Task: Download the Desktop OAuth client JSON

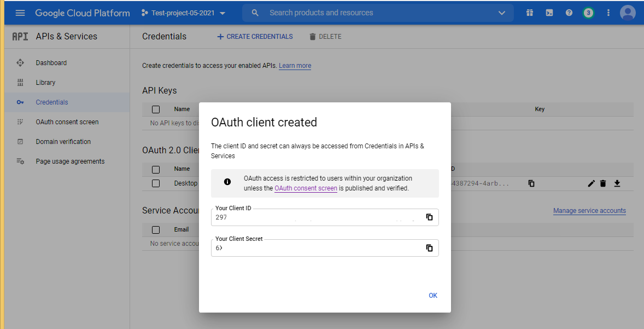Action: pos(617,183)
